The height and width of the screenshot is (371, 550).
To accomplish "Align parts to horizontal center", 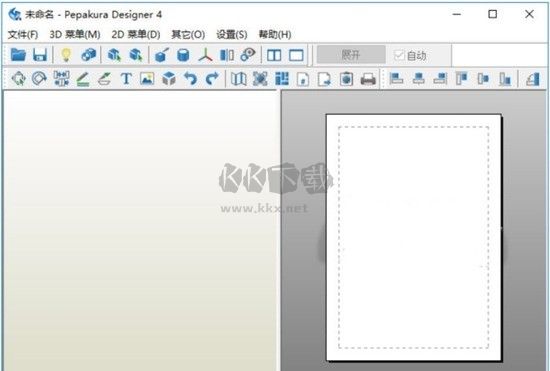I will coord(418,79).
